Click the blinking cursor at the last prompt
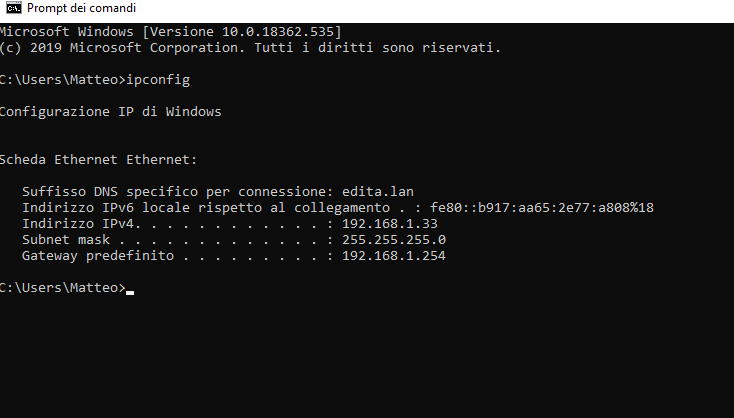Image resolution: width=734 pixels, height=418 pixels. click(130, 291)
